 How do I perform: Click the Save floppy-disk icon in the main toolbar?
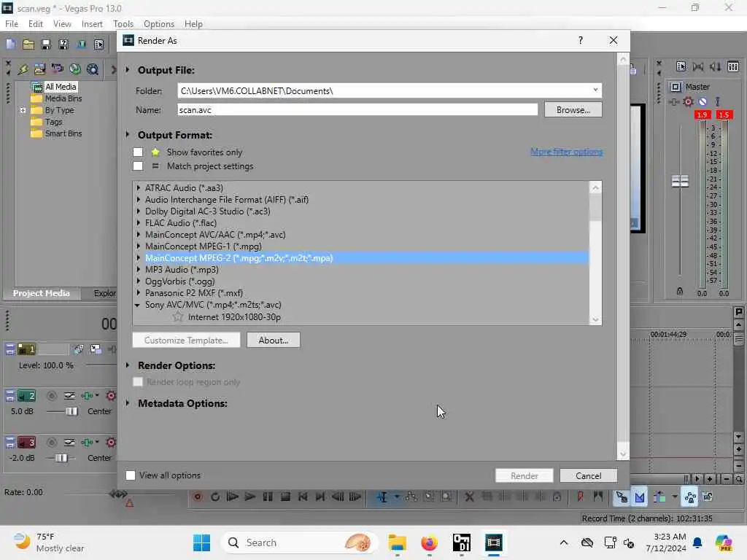46,44
